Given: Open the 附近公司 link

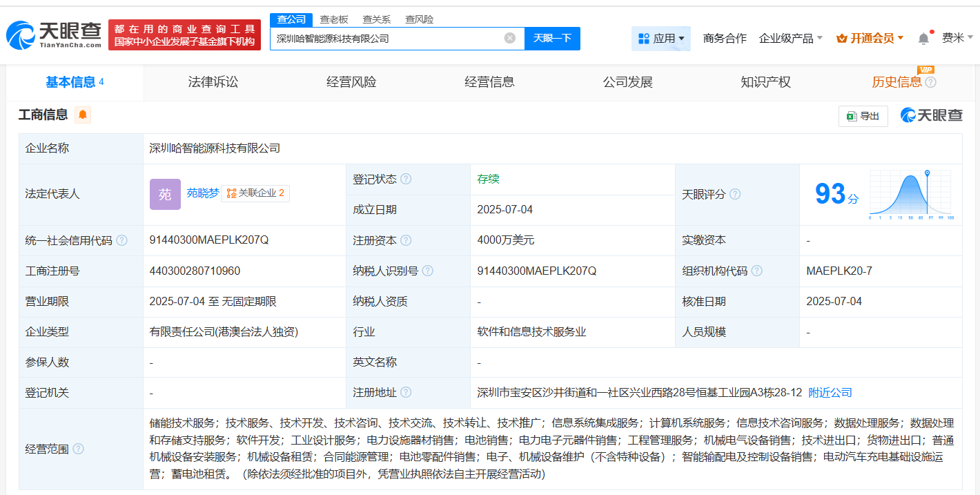Looking at the screenshot, I should coord(830,393).
